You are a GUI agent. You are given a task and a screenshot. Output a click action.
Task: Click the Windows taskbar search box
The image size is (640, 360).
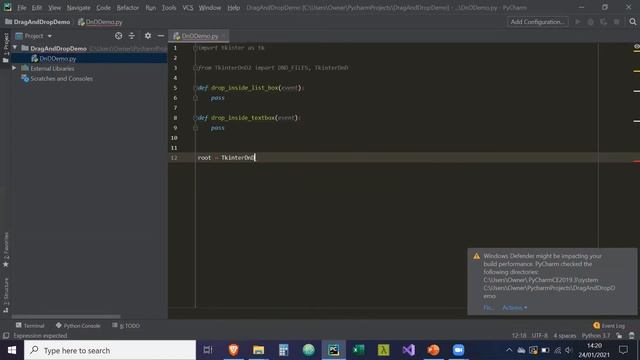(110, 350)
